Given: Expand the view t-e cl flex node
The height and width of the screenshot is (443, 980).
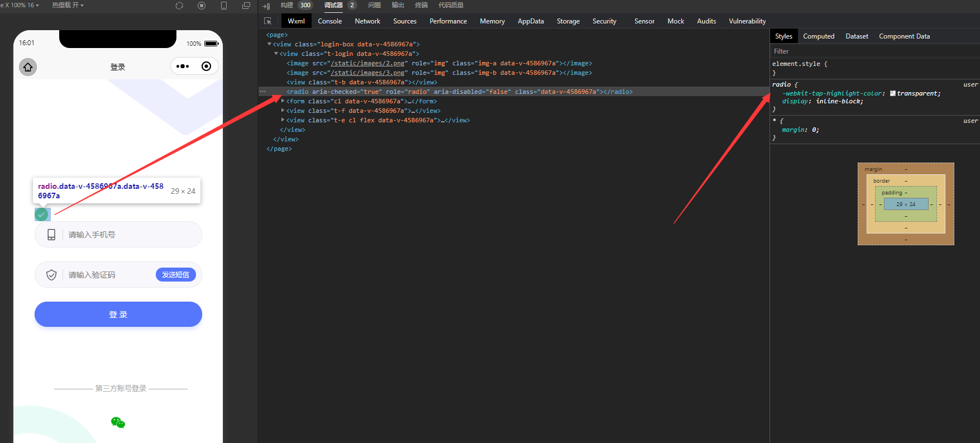Looking at the screenshot, I should 283,120.
